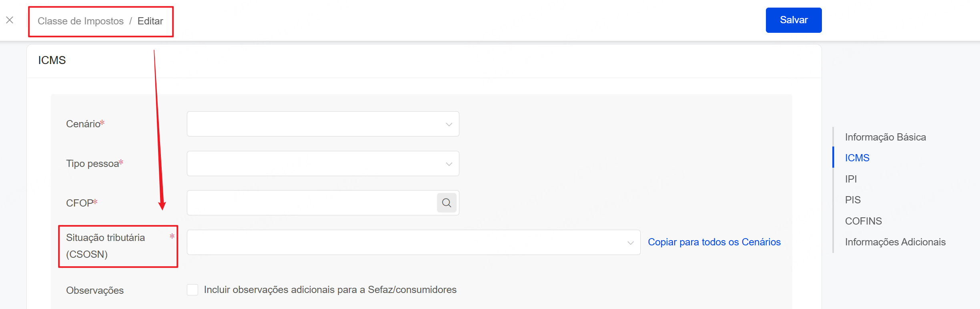The image size is (980, 309).
Task: Click the CFOP input field
Action: [312, 203]
